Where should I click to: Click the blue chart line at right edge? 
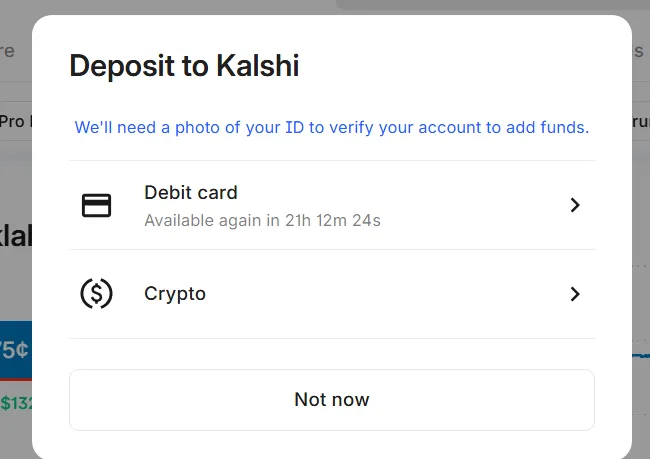point(640,355)
